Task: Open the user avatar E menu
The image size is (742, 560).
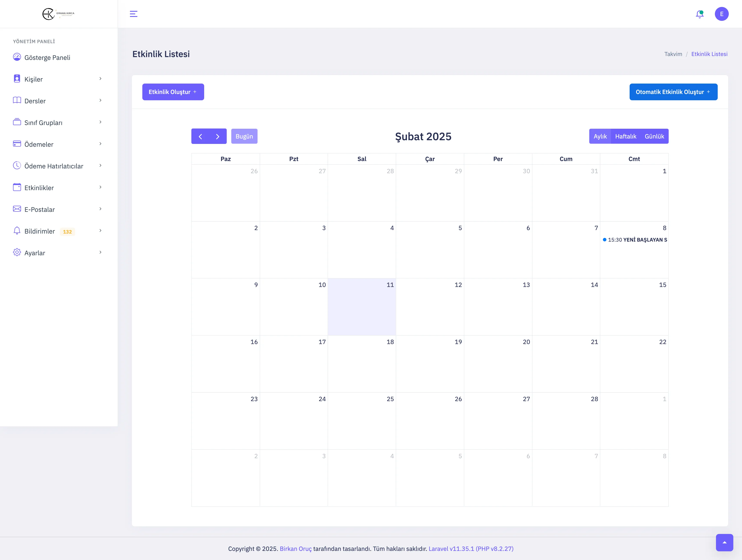Action: [722, 14]
